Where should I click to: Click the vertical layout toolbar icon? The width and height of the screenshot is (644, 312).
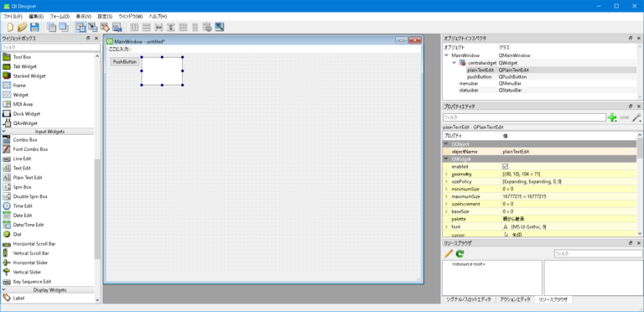coord(146,28)
